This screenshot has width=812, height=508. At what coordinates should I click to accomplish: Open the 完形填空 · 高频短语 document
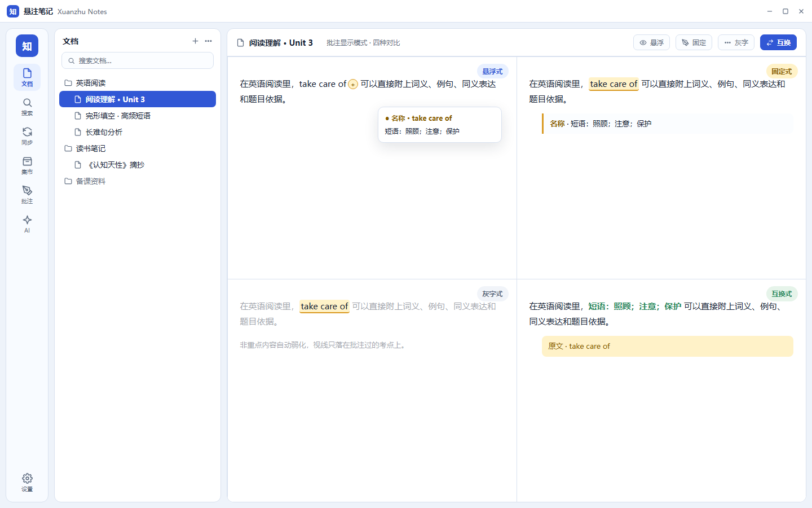coord(138,116)
